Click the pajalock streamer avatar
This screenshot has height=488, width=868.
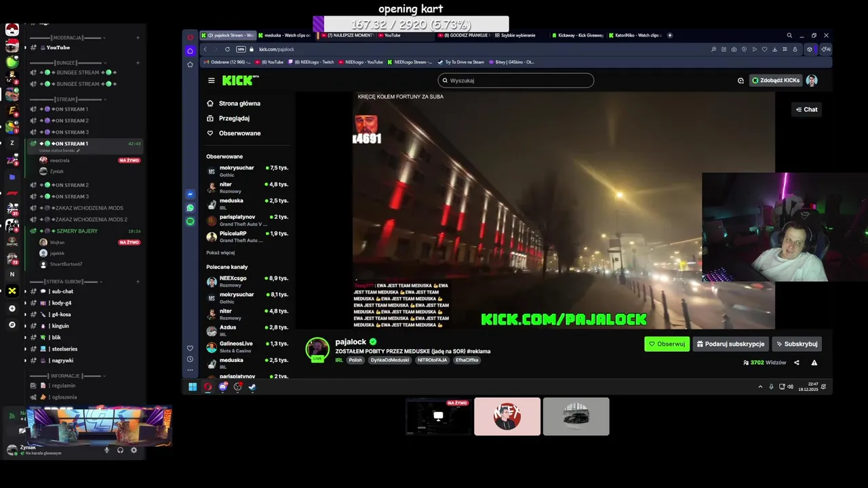(x=317, y=349)
